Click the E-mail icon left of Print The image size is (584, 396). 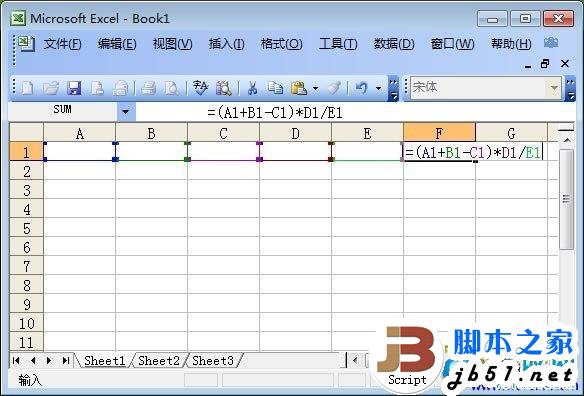121,88
